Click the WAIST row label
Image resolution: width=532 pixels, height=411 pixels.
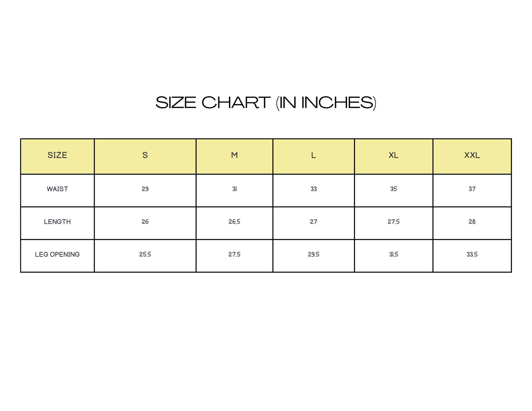coord(57,189)
